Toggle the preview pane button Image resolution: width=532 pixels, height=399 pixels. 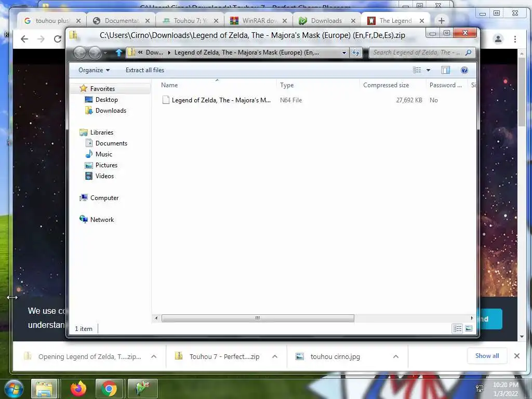[445, 70]
